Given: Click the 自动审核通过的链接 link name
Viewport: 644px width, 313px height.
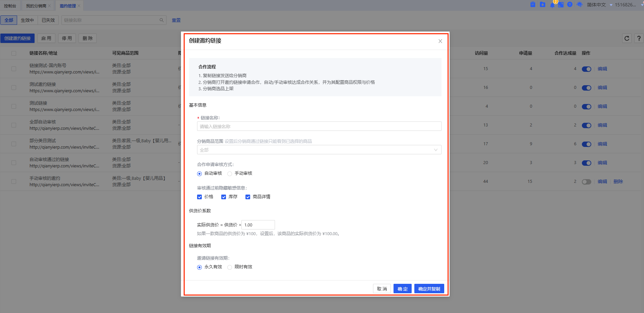Looking at the screenshot, I should tap(49, 159).
